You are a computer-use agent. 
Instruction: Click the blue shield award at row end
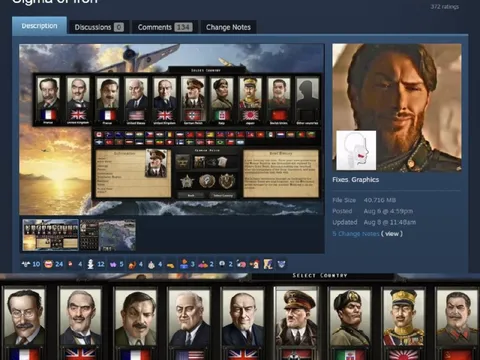click(x=281, y=264)
